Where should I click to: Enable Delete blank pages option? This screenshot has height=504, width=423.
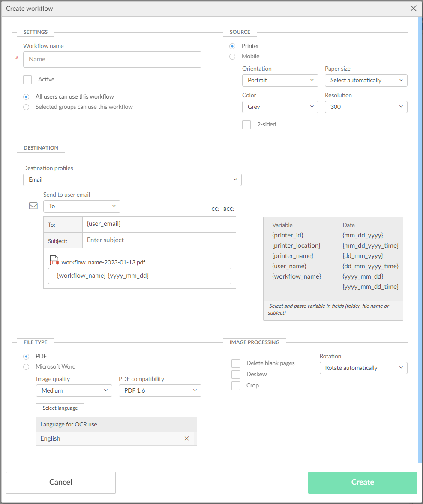point(236,363)
